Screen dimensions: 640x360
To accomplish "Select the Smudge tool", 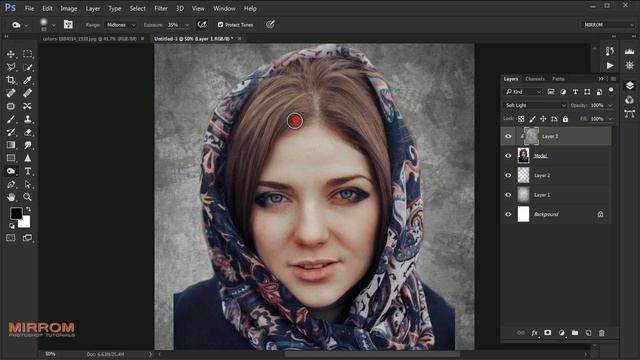I will (x=27, y=145).
